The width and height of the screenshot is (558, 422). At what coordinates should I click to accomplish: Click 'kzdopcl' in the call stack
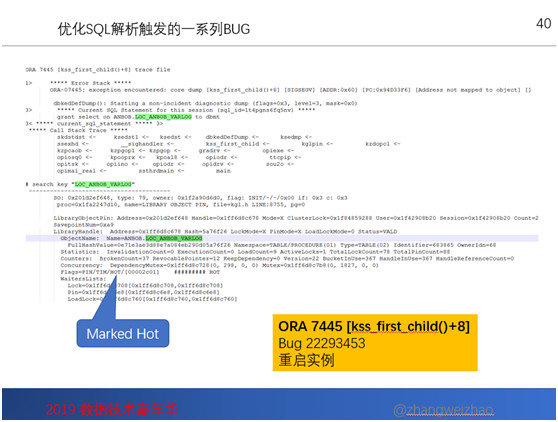coord(378,144)
